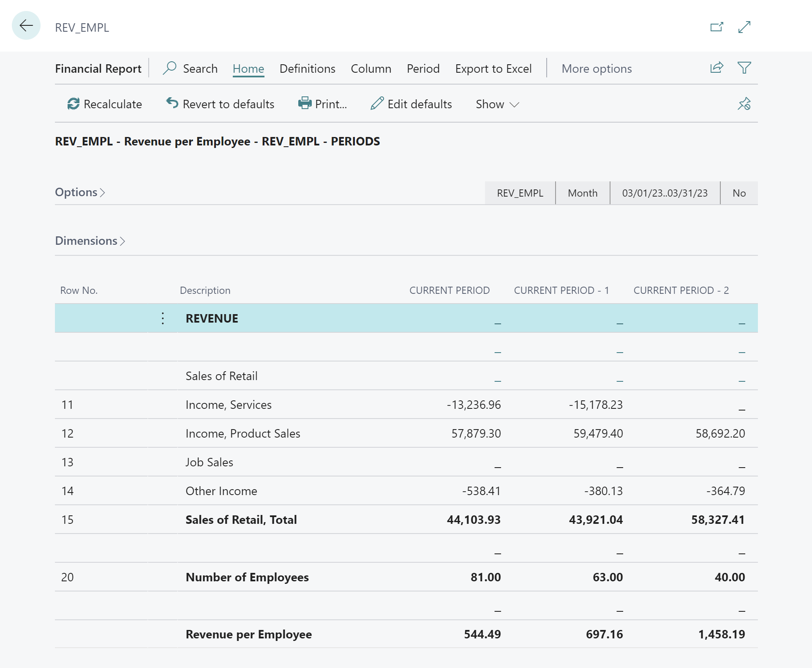Screen dimensions: 812x668
Task: Click the pin/unpin icon far right
Action: click(x=744, y=104)
